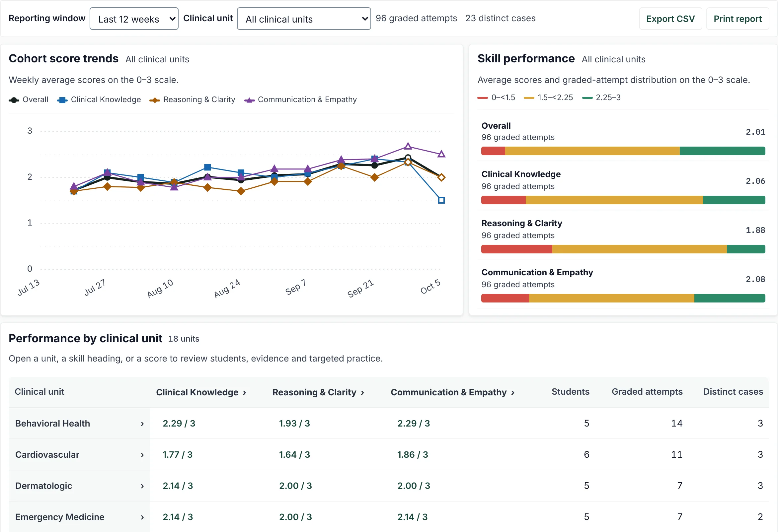Click the Clinical Knowledge Oct 5 square data point
Image resolution: width=778 pixels, height=532 pixels.
441,200
